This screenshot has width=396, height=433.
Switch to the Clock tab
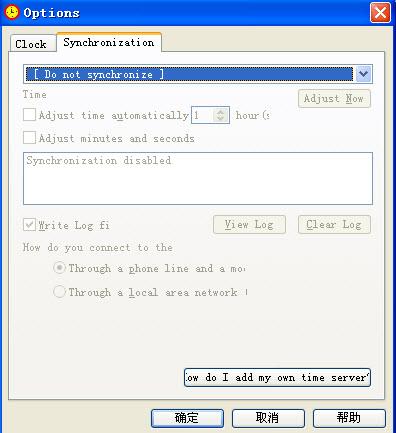tap(31, 44)
